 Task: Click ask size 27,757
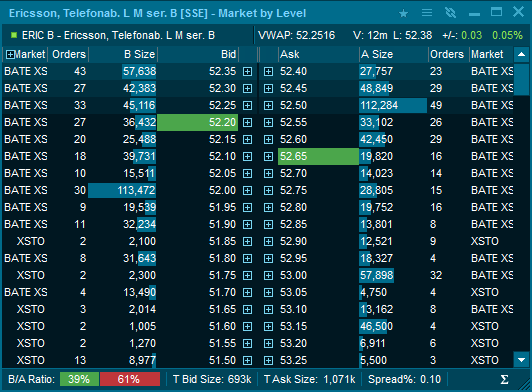coord(376,71)
